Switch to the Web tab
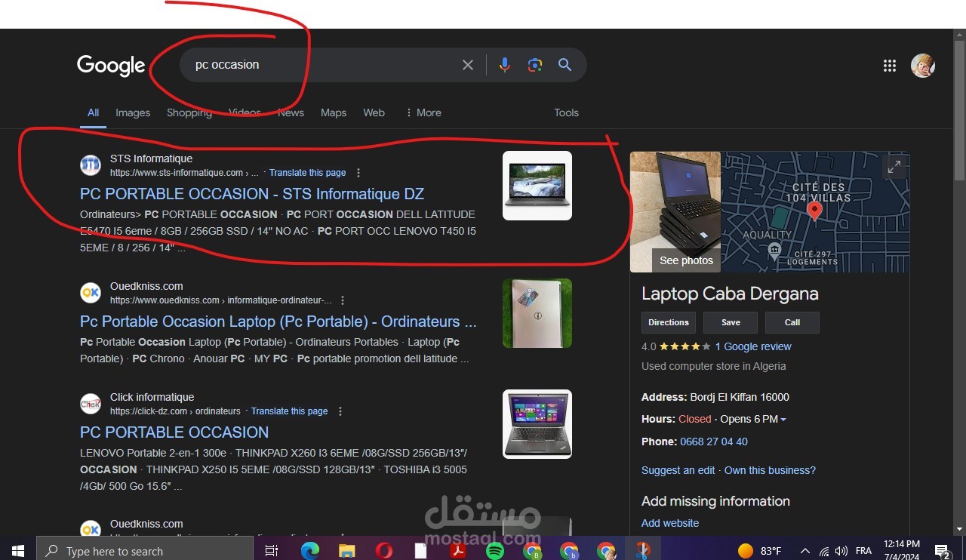The width and height of the screenshot is (966, 560). click(374, 112)
